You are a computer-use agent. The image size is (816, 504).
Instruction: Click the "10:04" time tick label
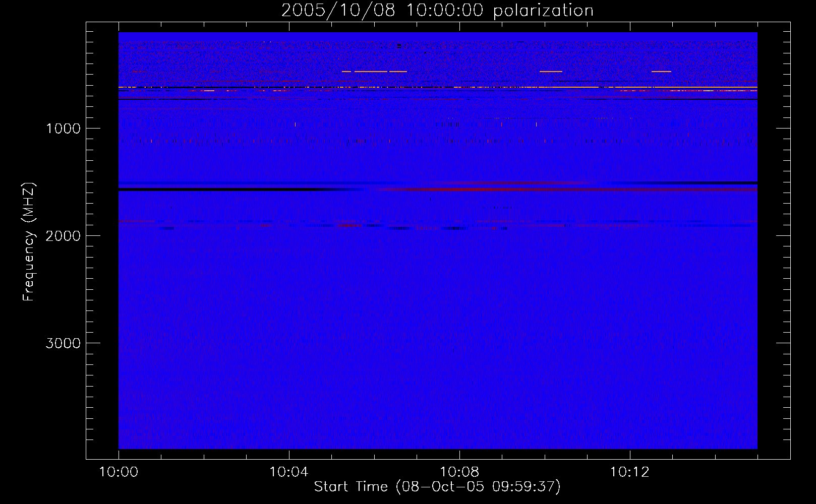[289, 472]
